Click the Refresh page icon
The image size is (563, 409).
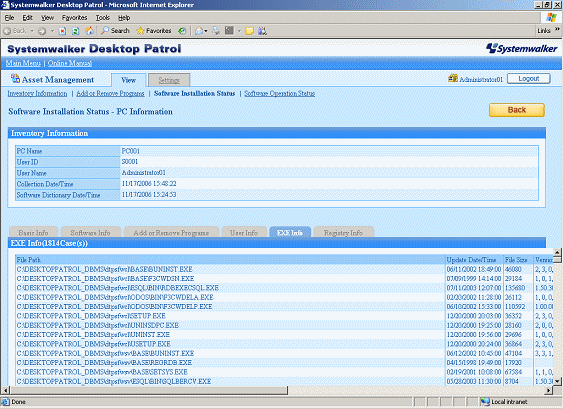[75, 31]
